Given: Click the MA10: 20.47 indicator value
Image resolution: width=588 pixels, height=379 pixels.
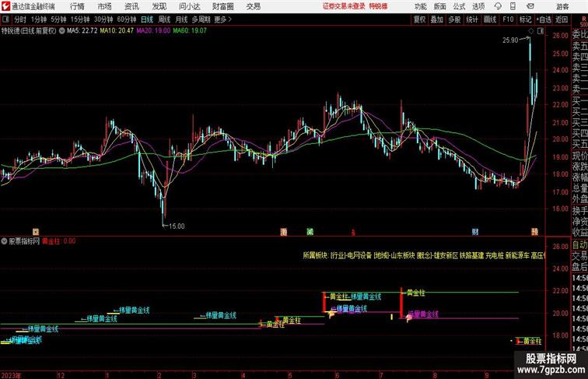Looking at the screenshot, I should (x=117, y=31).
